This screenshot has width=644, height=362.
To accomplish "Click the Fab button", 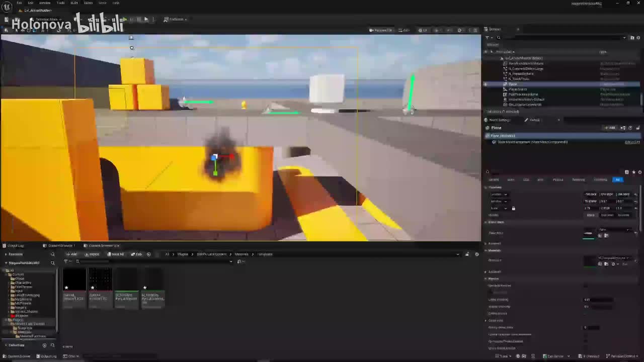I will (136, 254).
